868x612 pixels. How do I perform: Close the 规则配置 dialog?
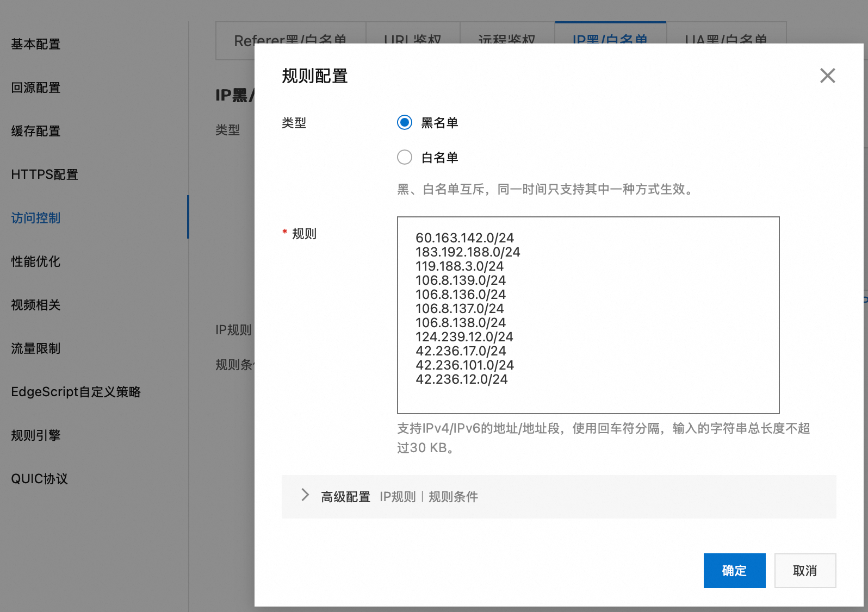pos(827,76)
